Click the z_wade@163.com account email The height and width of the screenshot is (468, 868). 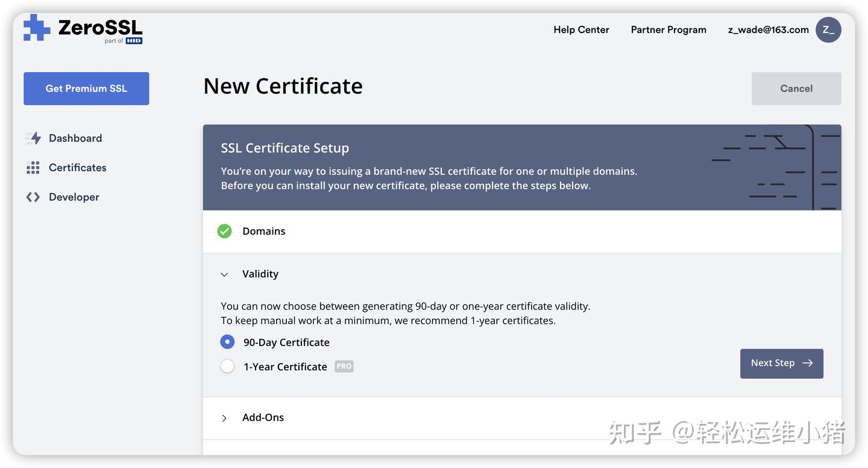[x=768, y=30]
